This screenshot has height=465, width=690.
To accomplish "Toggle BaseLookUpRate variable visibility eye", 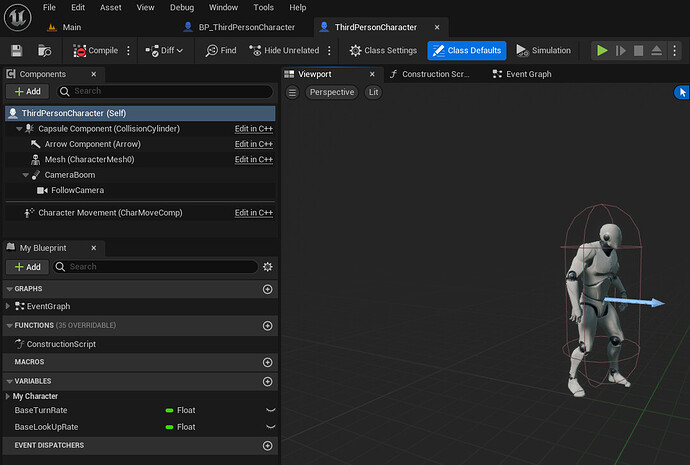I will [271, 427].
